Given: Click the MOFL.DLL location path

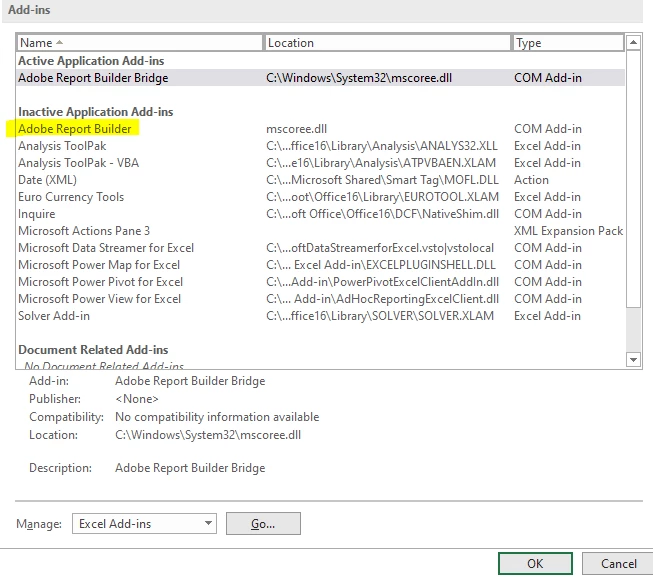Looking at the screenshot, I should click(382, 180).
